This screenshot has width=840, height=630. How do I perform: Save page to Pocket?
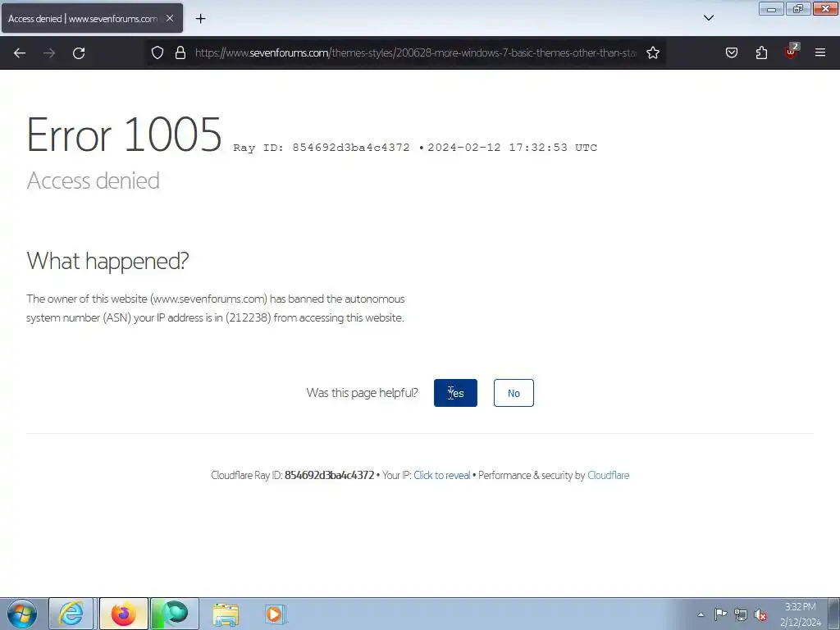point(731,52)
